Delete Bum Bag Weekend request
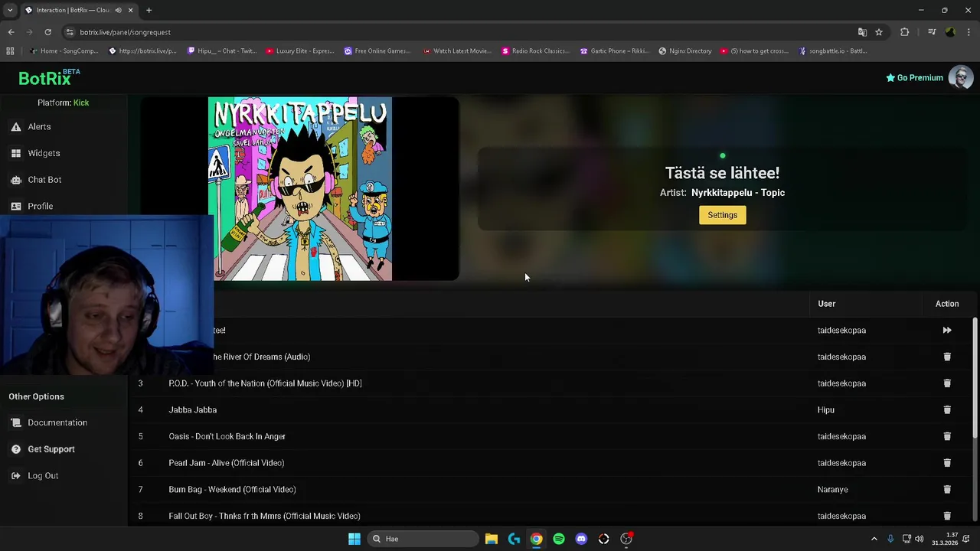 [x=947, y=490]
